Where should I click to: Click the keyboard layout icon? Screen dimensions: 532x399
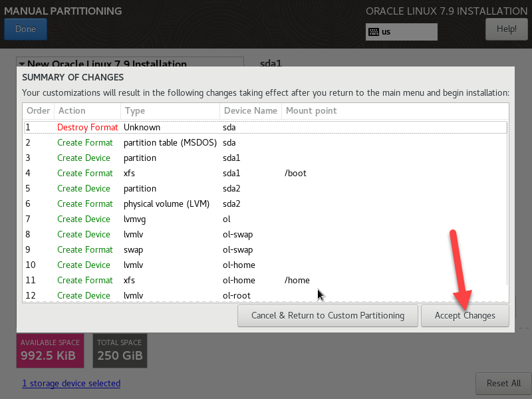pyautogui.click(x=374, y=32)
